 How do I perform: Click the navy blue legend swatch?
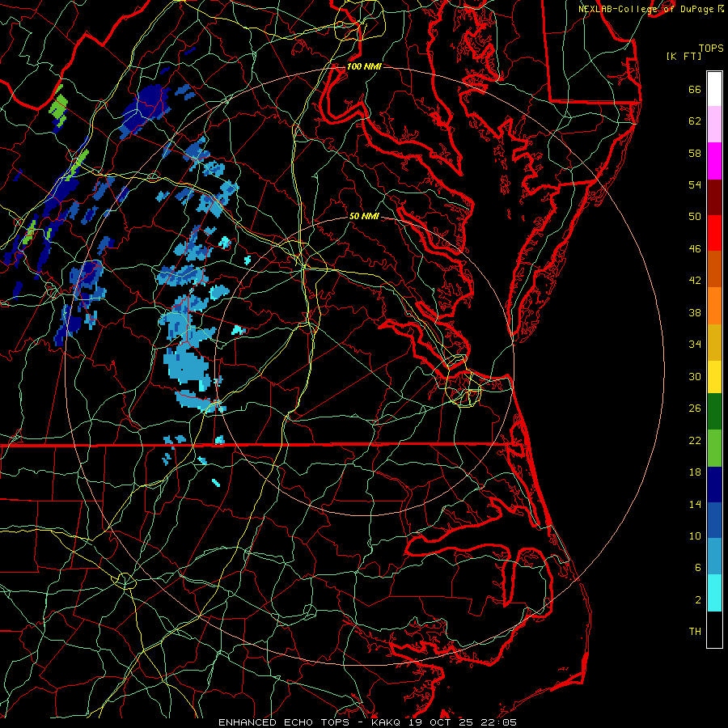point(714,485)
